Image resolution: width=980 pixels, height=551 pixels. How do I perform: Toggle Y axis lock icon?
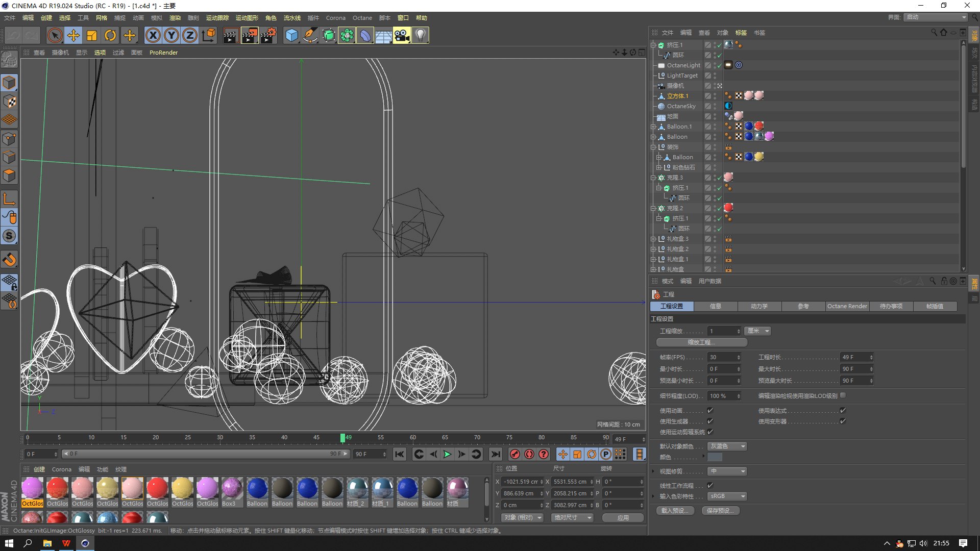(171, 35)
